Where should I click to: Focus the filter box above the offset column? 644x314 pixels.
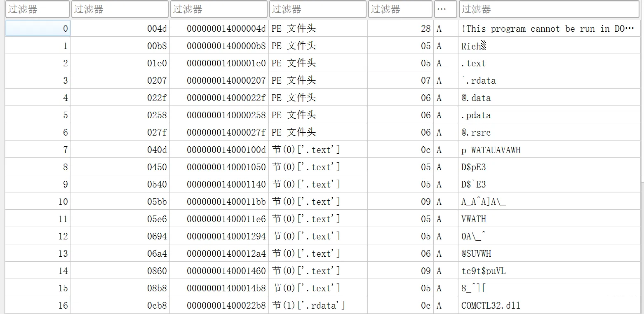(x=120, y=9)
